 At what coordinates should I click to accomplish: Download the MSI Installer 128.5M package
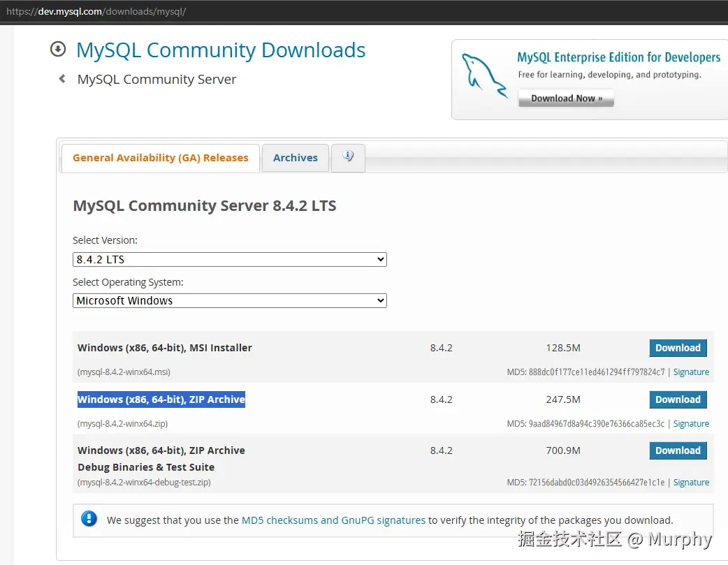(x=678, y=348)
